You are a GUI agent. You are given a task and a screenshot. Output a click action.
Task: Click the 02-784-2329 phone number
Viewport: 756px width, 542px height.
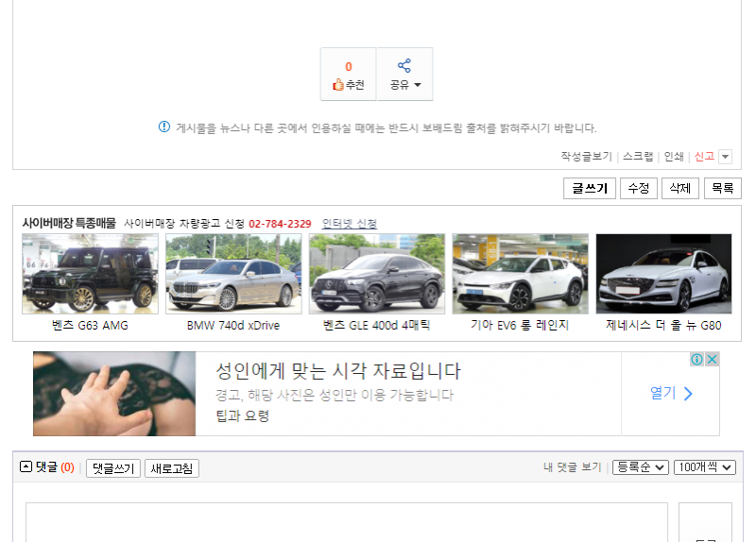point(280,224)
